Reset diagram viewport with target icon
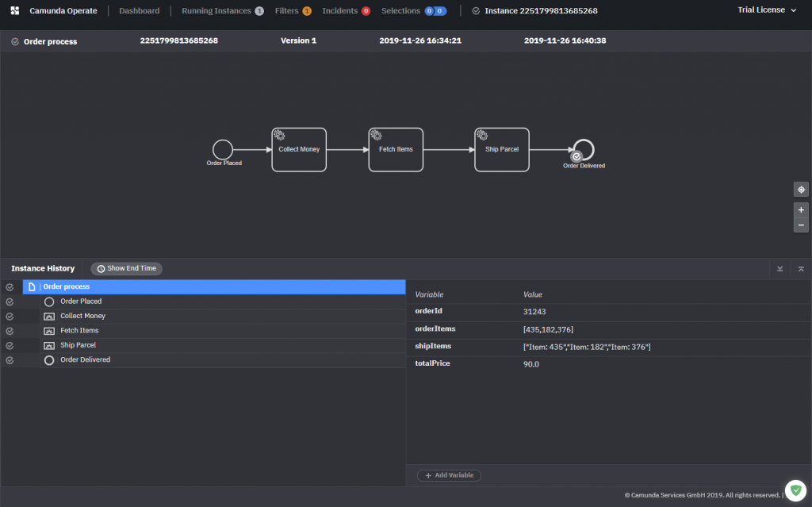Viewport: 812px width, 507px height. [801, 190]
